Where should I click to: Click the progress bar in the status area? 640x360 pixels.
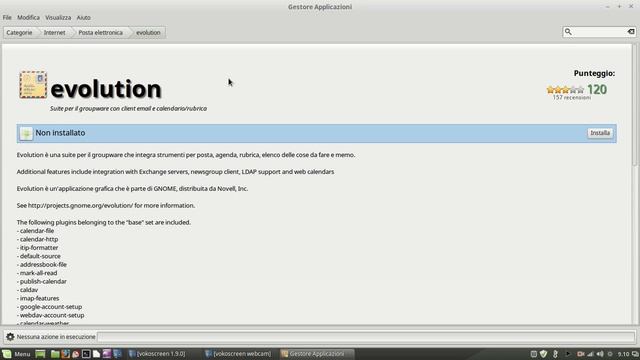click(366, 337)
